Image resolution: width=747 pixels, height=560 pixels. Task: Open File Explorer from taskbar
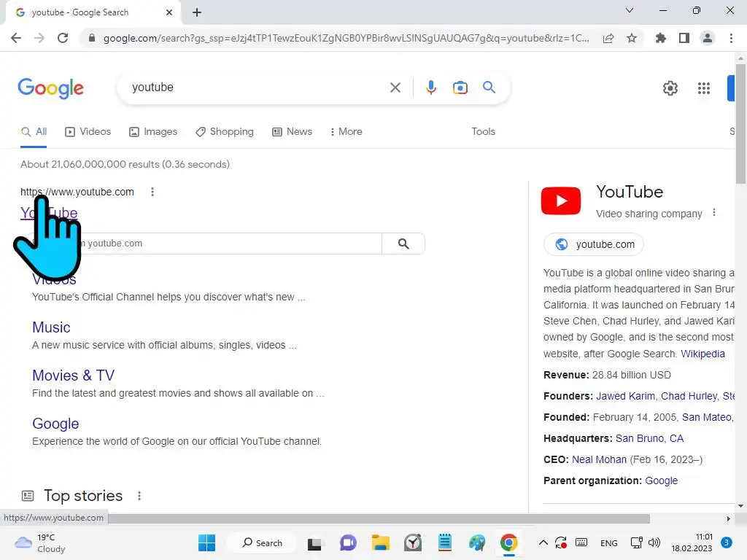381,542
